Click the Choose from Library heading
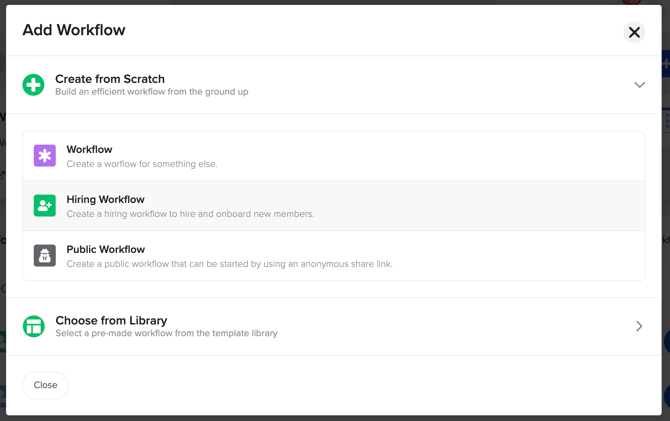The image size is (670, 421). click(111, 321)
